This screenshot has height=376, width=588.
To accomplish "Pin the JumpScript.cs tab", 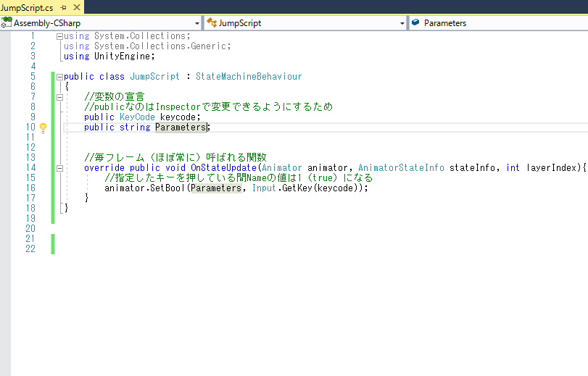I will (63, 7).
